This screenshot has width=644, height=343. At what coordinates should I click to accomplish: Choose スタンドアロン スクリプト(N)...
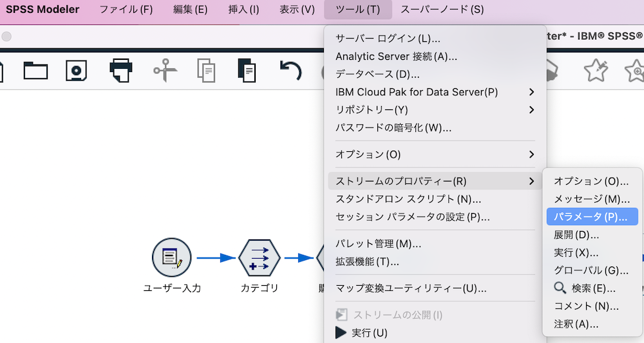tap(435, 199)
